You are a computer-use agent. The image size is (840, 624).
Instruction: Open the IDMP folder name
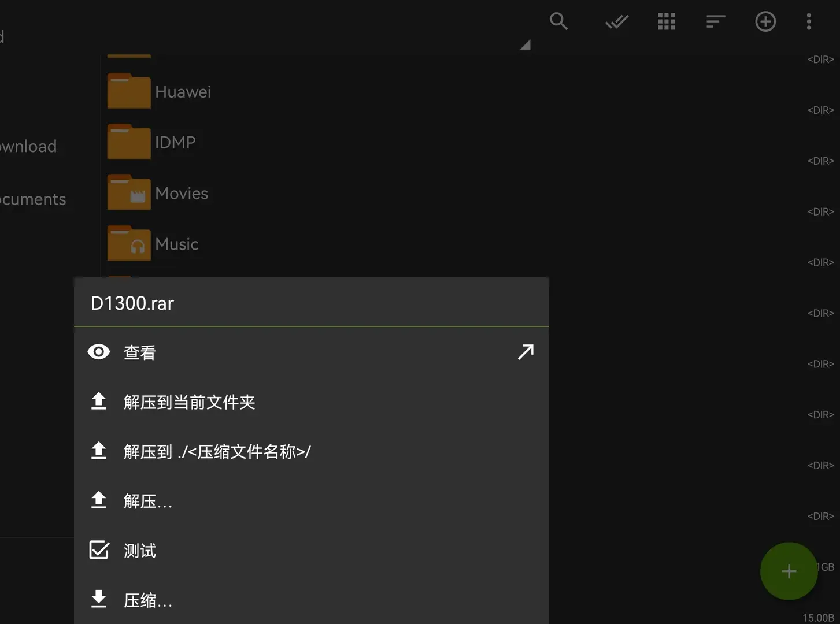[175, 143]
